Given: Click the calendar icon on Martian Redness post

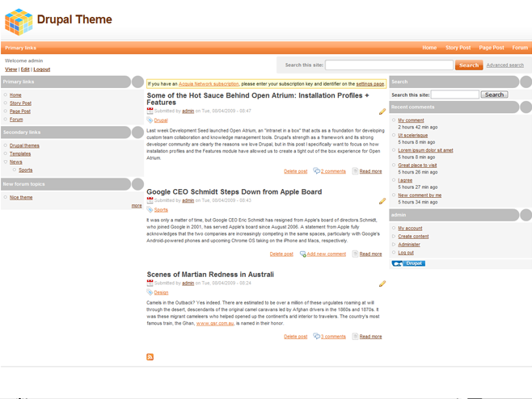Looking at the screenshot, I should click(150, 283).
